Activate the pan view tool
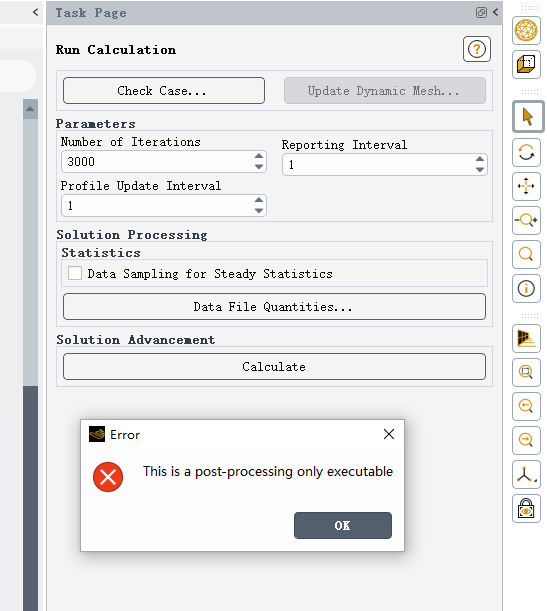Image resolution: width=547 pixels, height=611 pixels. [x=526, y=186]
